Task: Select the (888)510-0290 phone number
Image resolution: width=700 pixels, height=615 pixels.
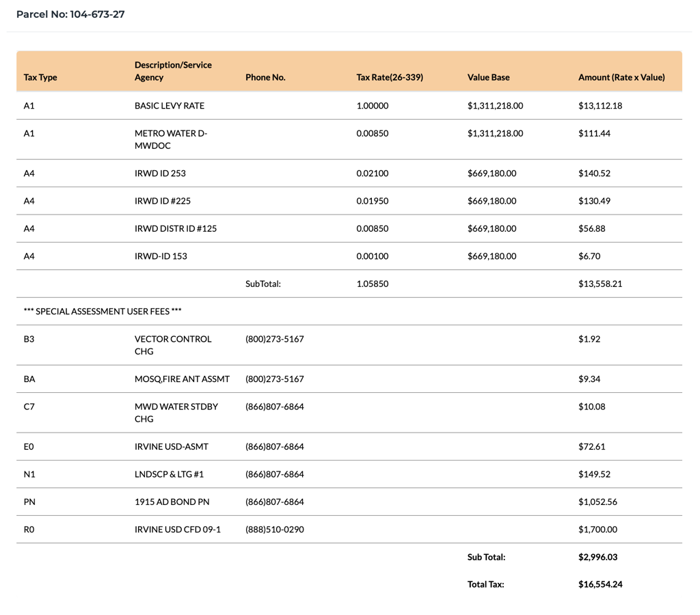Action: click(x=275, y=530)
